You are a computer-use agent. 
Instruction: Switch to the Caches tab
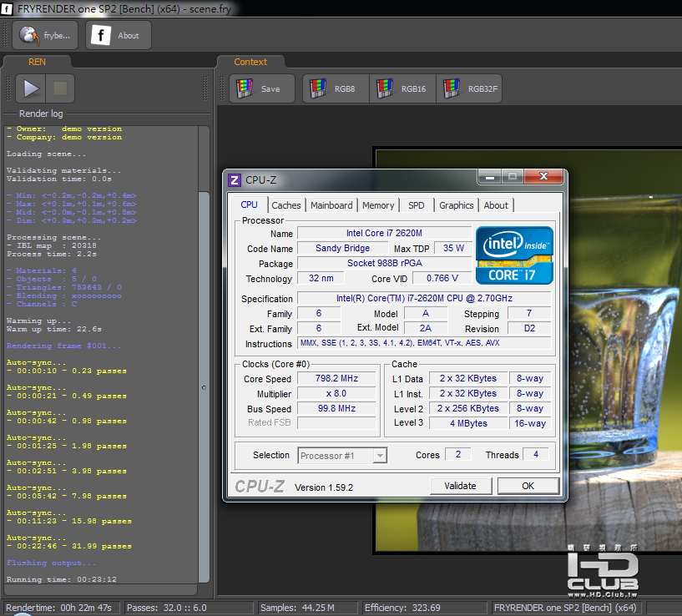[286, 205]
